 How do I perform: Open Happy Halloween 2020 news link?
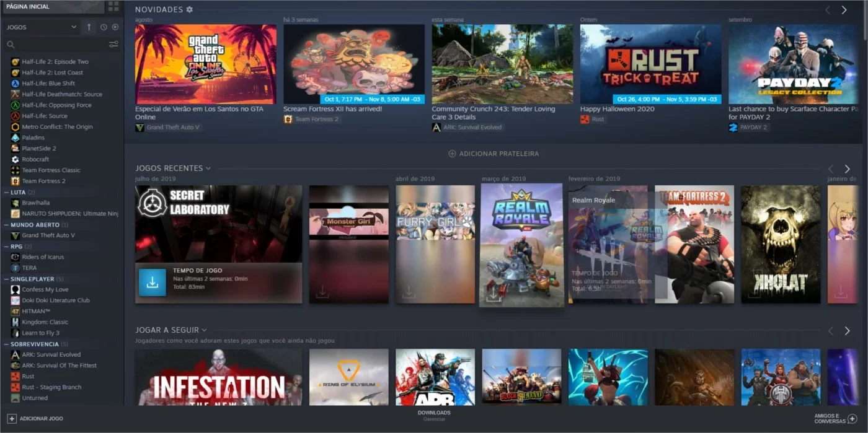point(618,109)
